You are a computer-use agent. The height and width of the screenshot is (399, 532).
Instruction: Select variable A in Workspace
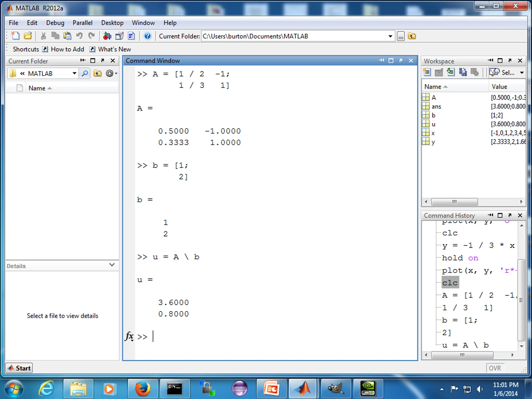[474, 97]
